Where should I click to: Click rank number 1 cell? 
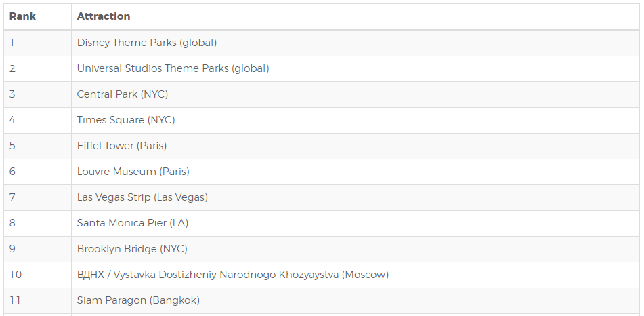click(37, 43)
